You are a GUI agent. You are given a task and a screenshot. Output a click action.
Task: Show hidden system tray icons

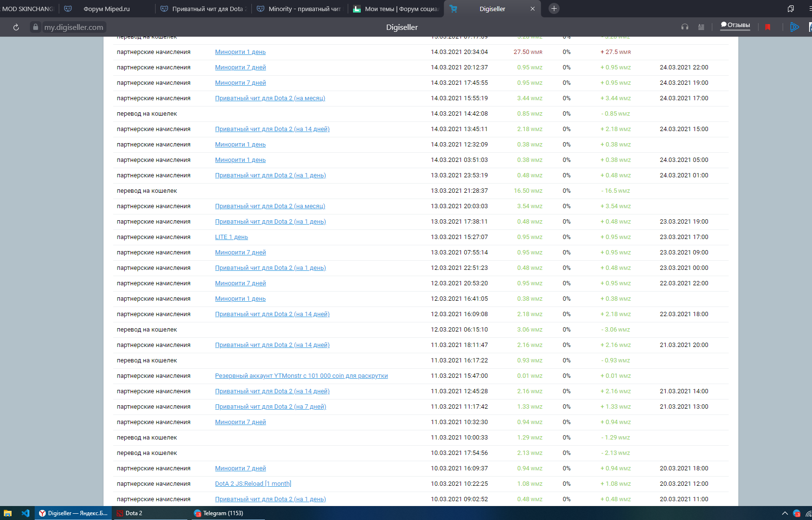click(x=785, y=513)
